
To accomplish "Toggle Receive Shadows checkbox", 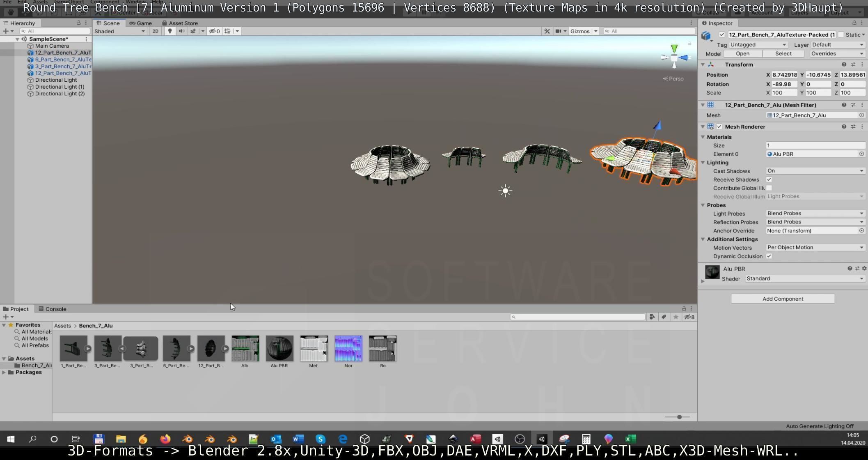I will pos(769,179).
